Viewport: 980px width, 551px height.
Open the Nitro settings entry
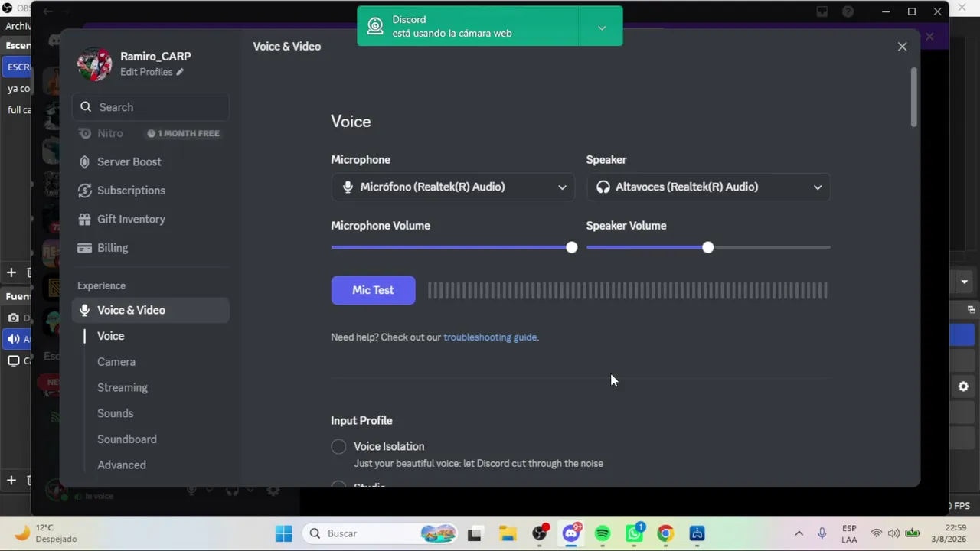151,133
